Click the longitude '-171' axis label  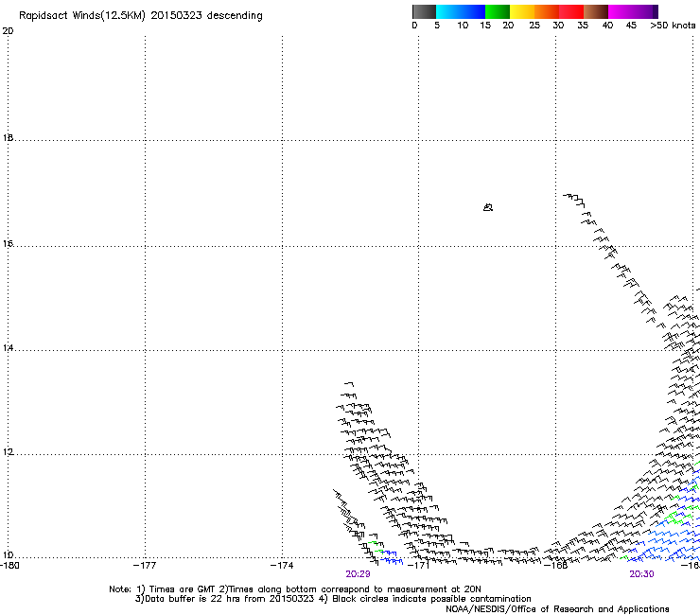click(x=419, y=565)
